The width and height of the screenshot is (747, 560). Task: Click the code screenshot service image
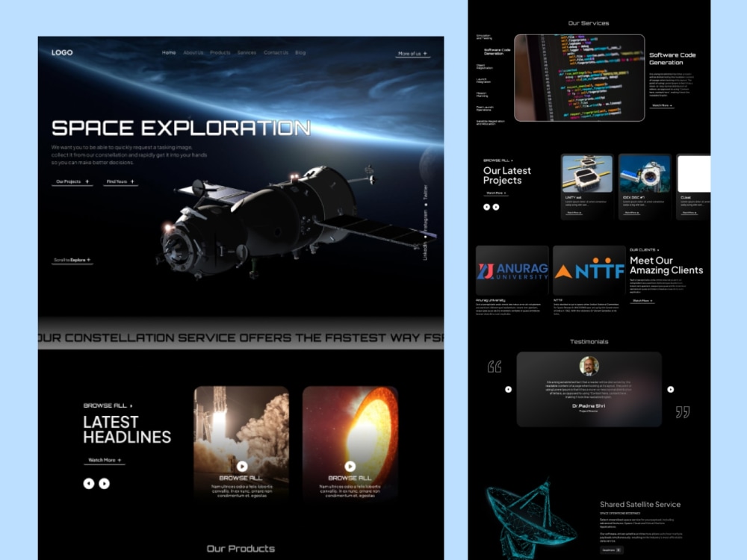[x=580, y=78]
